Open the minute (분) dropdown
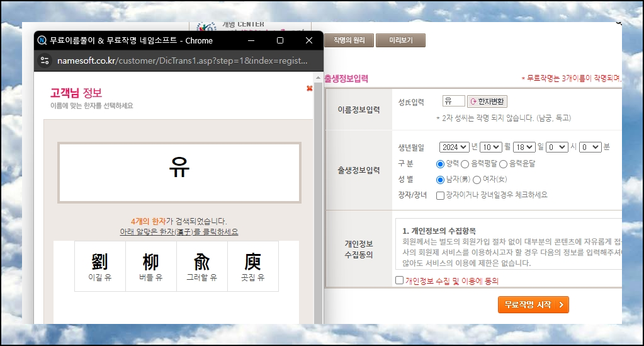Screen dimensions: 644x346 (590, 147)
